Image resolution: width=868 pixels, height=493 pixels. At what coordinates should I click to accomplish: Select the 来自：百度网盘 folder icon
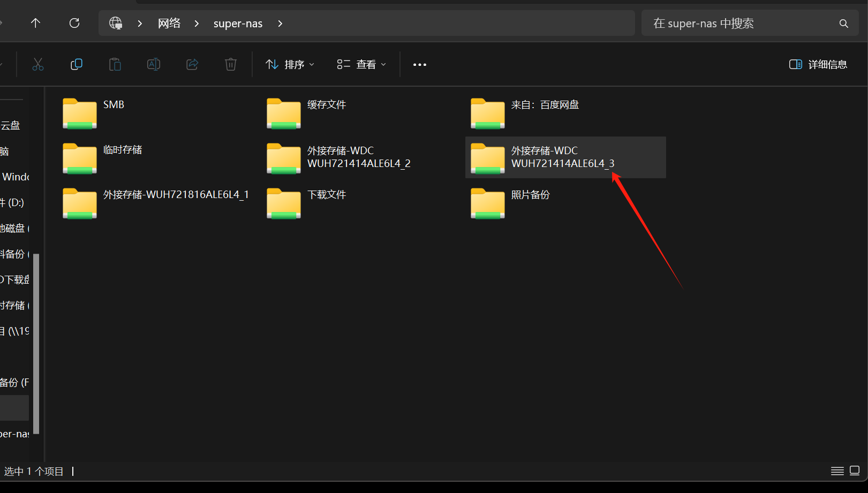coord(488,113)
